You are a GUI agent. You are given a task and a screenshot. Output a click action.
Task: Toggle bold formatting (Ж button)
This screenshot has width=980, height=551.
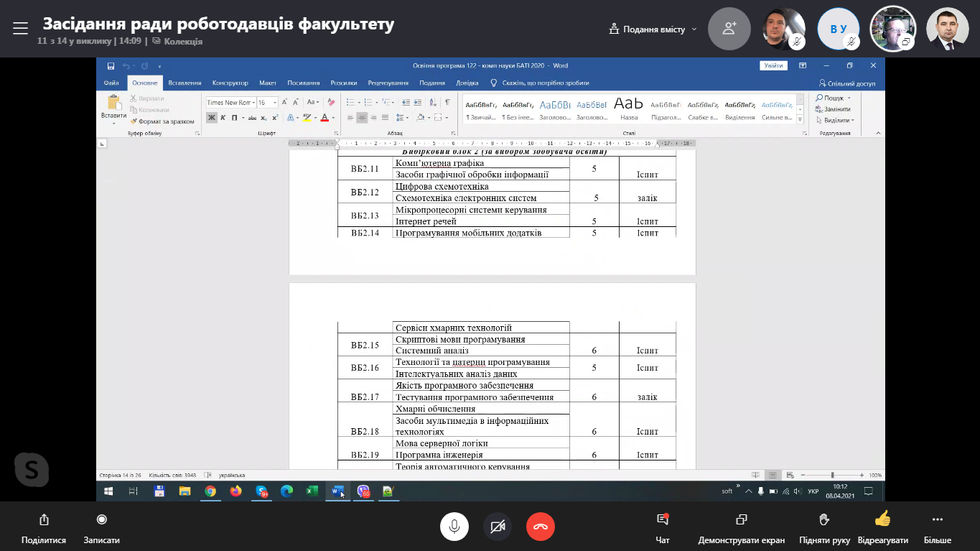coord(212,118)
